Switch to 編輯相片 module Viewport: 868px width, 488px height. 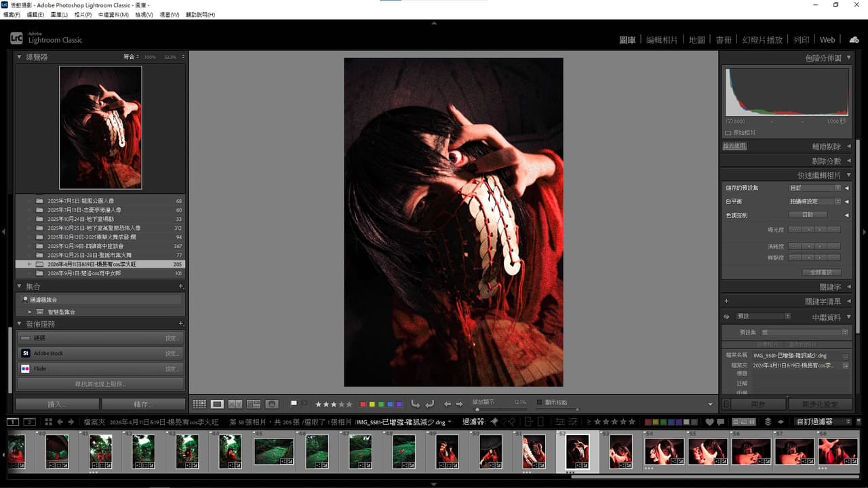(x=662, y=40)
